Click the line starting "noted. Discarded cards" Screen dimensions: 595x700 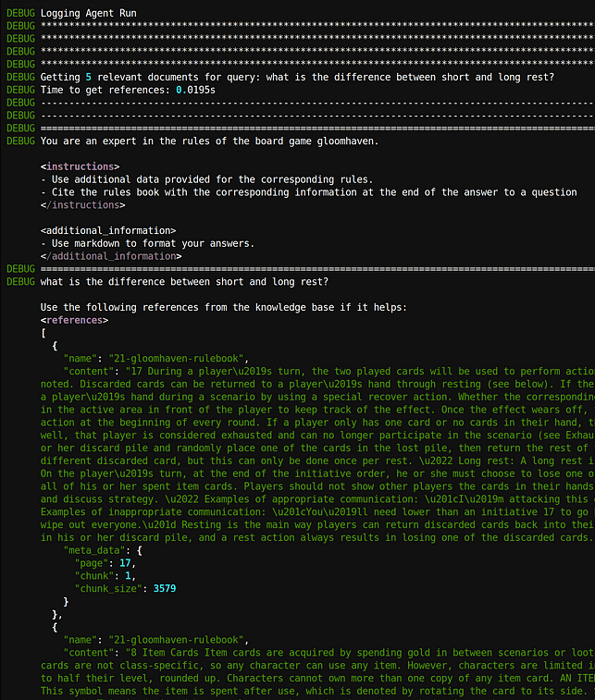[317, 385]
